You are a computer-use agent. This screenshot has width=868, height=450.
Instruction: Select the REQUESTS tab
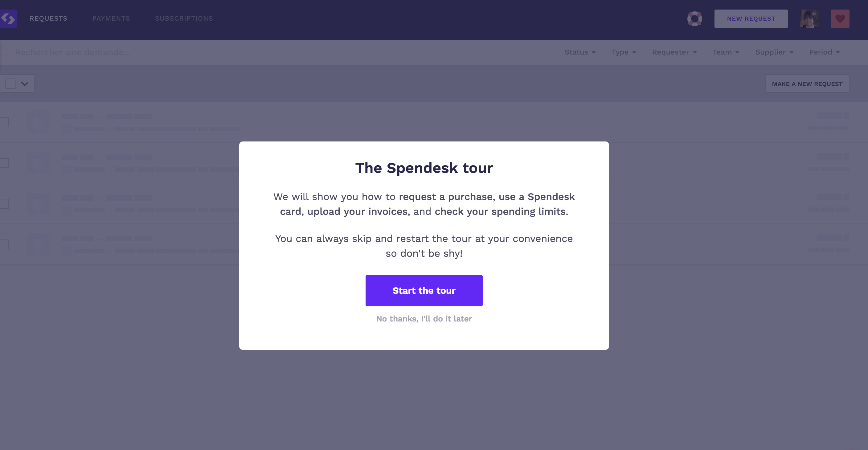(x=48, y=18)
